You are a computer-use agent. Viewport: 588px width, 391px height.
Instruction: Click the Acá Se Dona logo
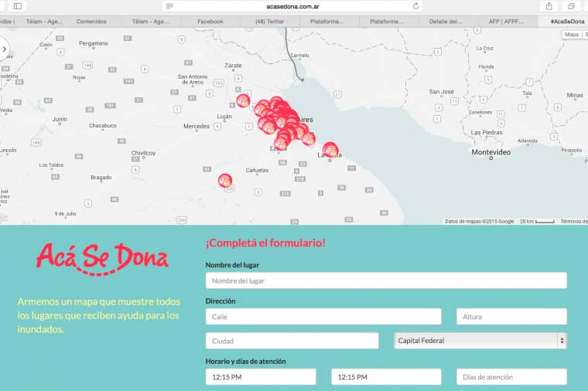tap(102, 259)
